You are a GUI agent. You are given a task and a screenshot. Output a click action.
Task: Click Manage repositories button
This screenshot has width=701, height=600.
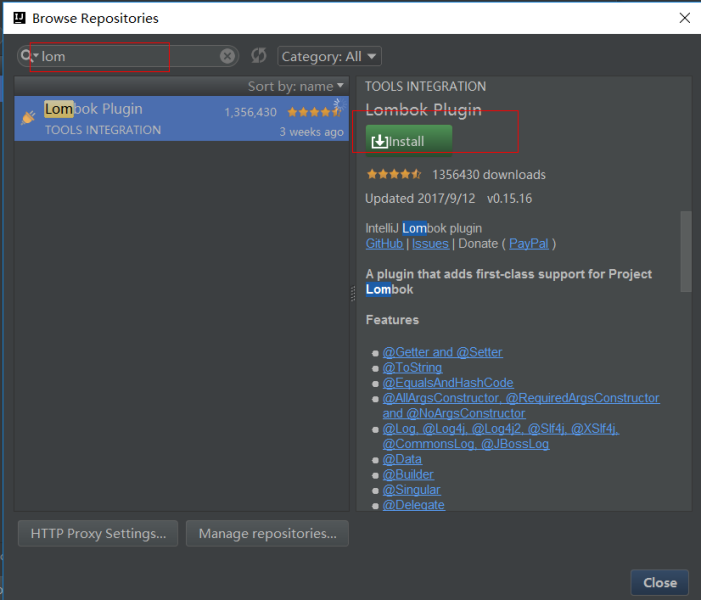267,533
